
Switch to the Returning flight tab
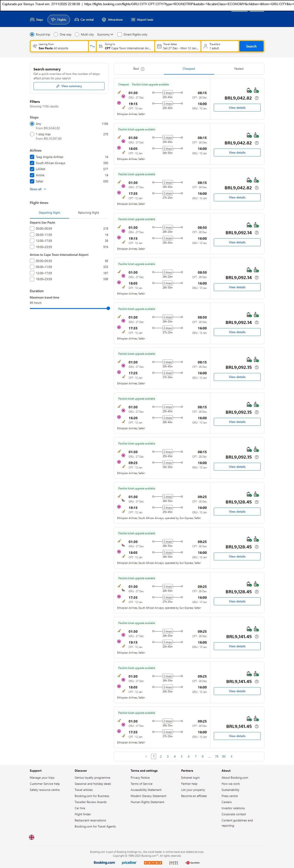[88, 213]
